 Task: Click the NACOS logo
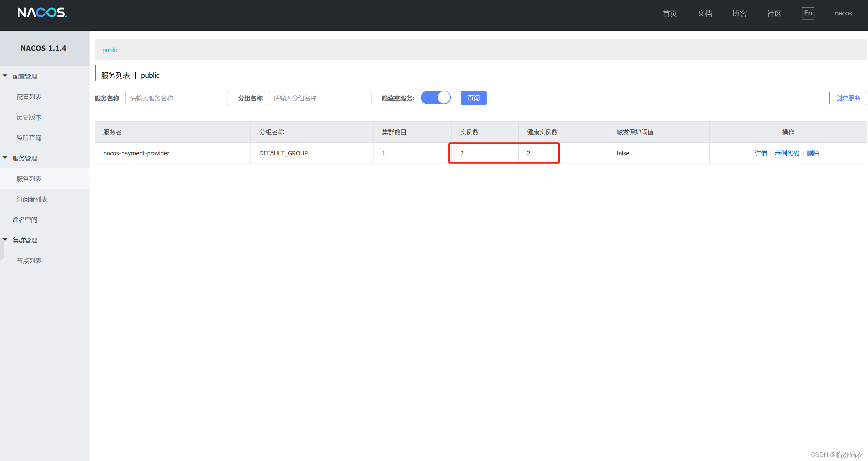[42, 13]
